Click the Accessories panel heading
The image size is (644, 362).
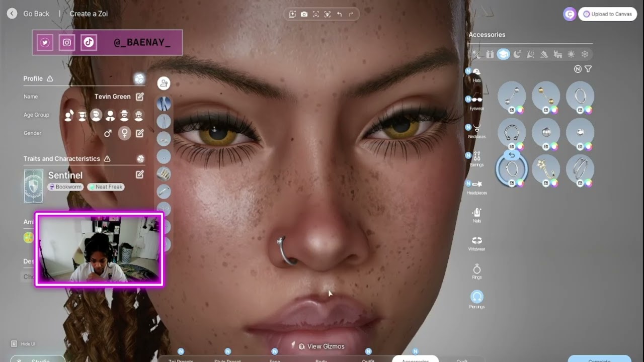pyautogui.click(x=487, y=35)
